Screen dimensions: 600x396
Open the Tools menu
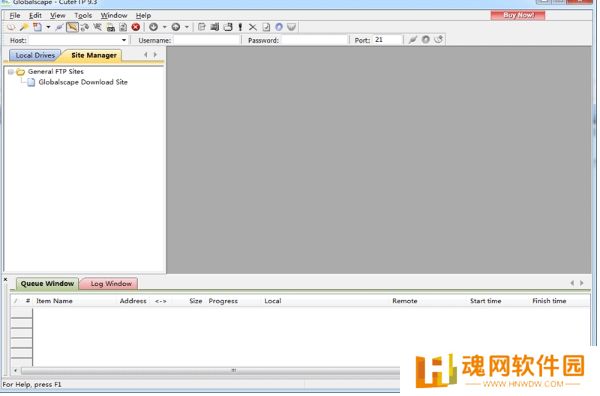tap(83, 16)
